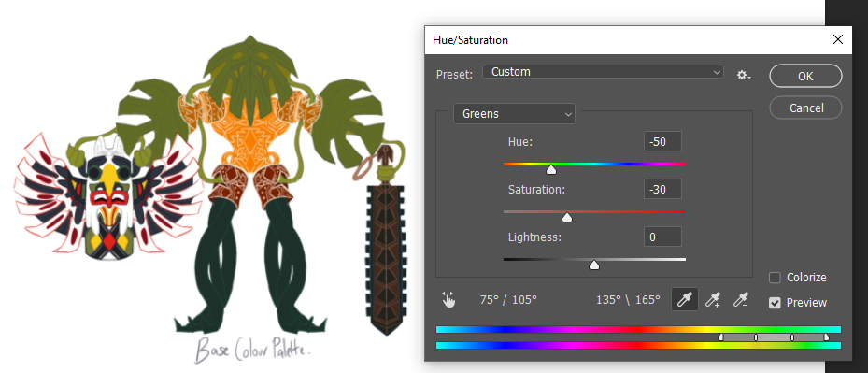Viewport: 868px width, 373px height.
Task: Cancel the Hue/Saturation adjustment
Action: click(805, 108)
